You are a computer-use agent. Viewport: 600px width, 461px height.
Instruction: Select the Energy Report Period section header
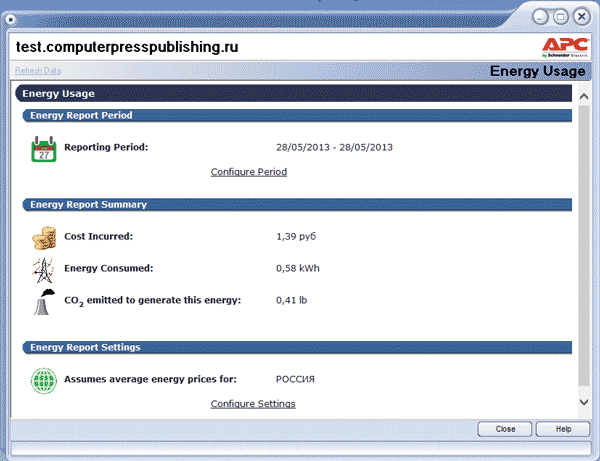298,116
